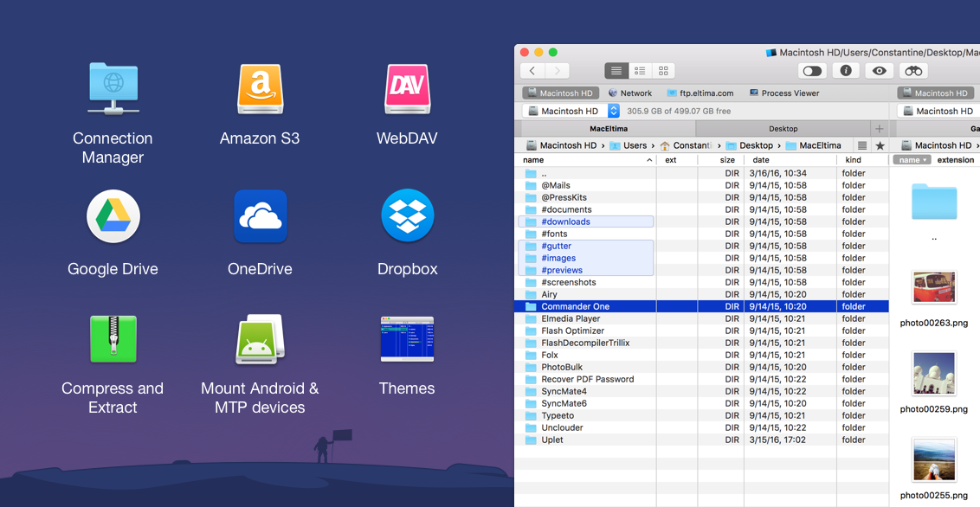Select the #screenshots folder
The image size is (980, 507).
[701, 282]
